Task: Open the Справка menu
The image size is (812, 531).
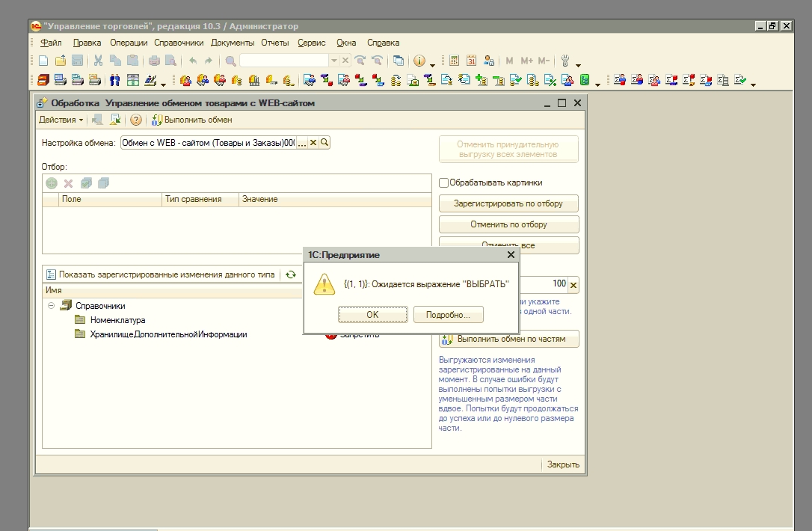Action: pos(384,43)
